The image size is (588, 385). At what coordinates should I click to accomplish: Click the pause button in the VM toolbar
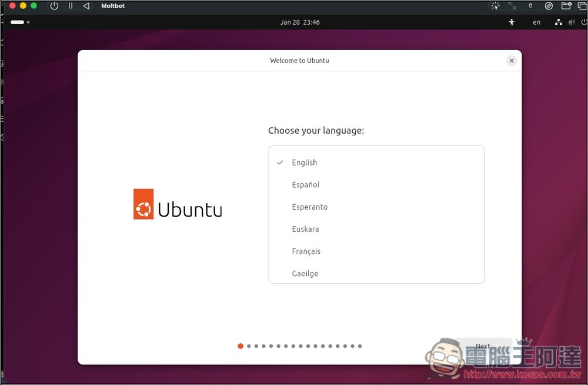69,6
